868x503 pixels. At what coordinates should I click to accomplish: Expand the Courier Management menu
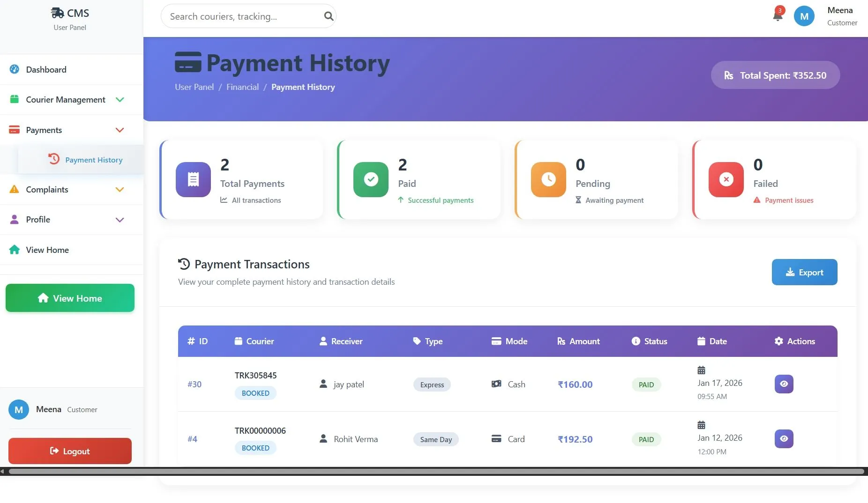(120, 100)
